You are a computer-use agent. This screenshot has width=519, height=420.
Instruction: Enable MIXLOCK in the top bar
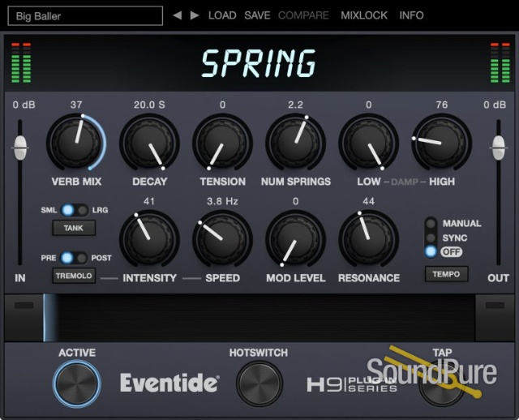pos(364,15)
